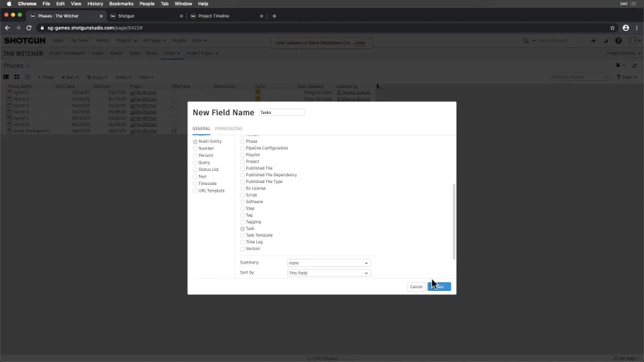Click Chrome reload button

coord(29,28)
